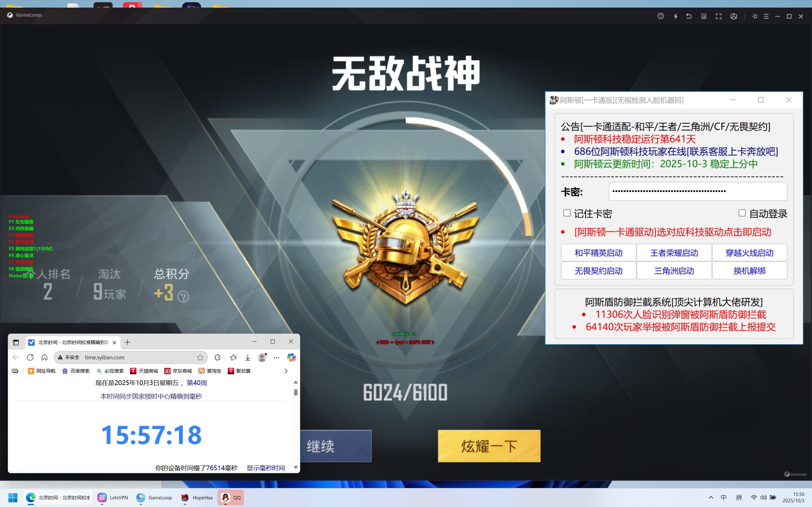Open the browser downloads icon
Image resolution: width=812 pixels, height=507 pixels.
click(x=248, y=357)
